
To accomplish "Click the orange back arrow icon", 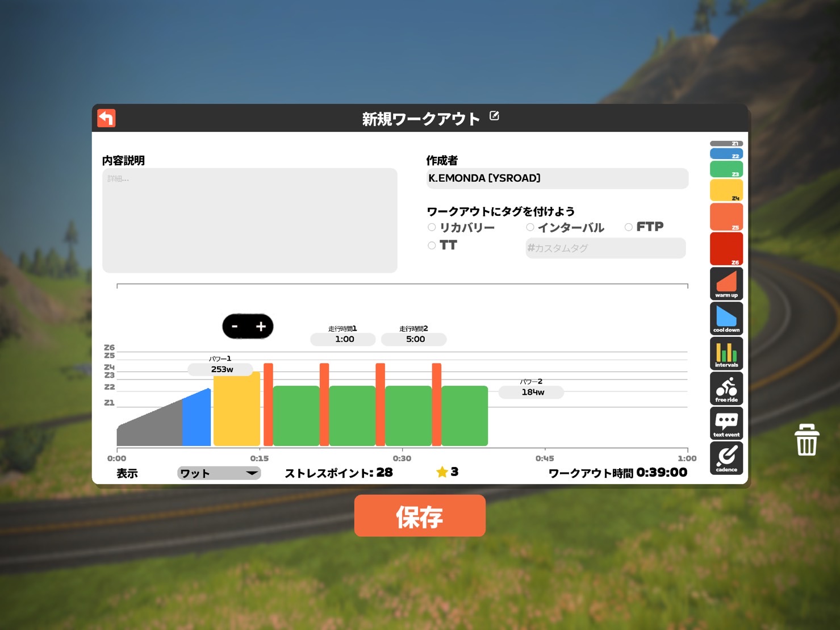I will point(106,118).
